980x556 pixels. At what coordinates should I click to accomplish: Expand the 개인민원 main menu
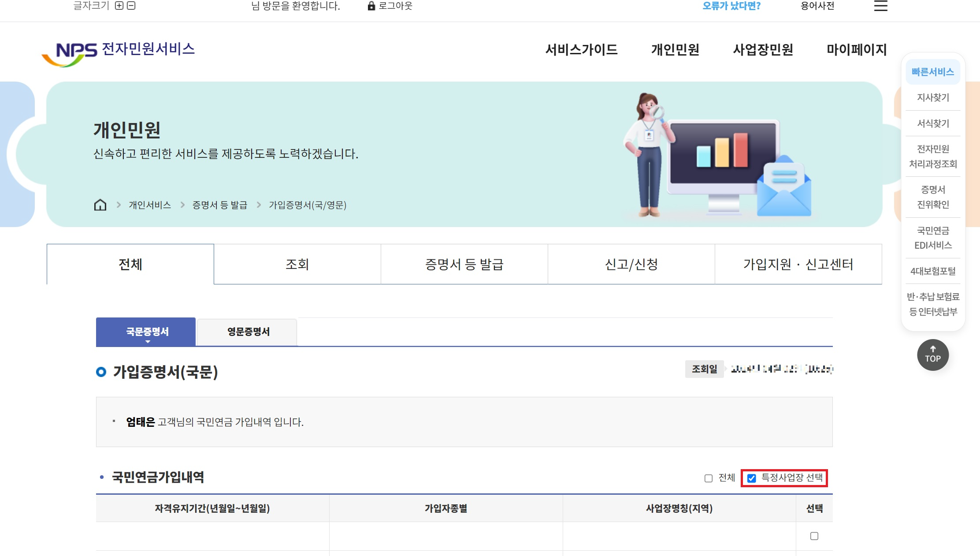point(675,50)
